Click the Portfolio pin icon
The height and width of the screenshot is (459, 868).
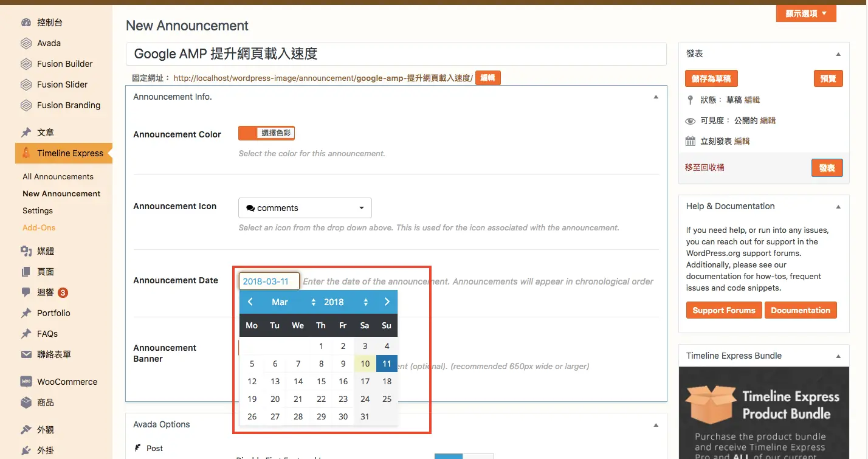(x=26, y=313)
